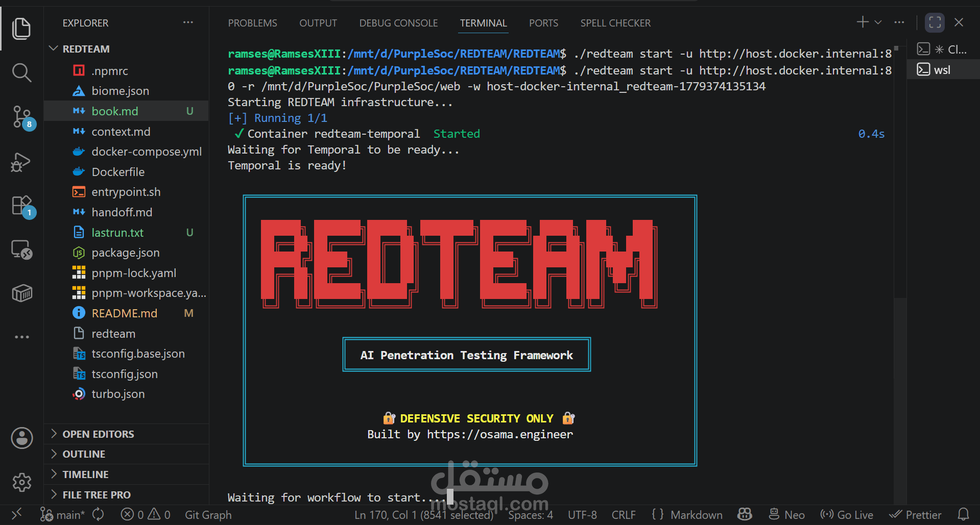Start Go Live server
This screenshot has height=525, width=980.
(847, 515)
